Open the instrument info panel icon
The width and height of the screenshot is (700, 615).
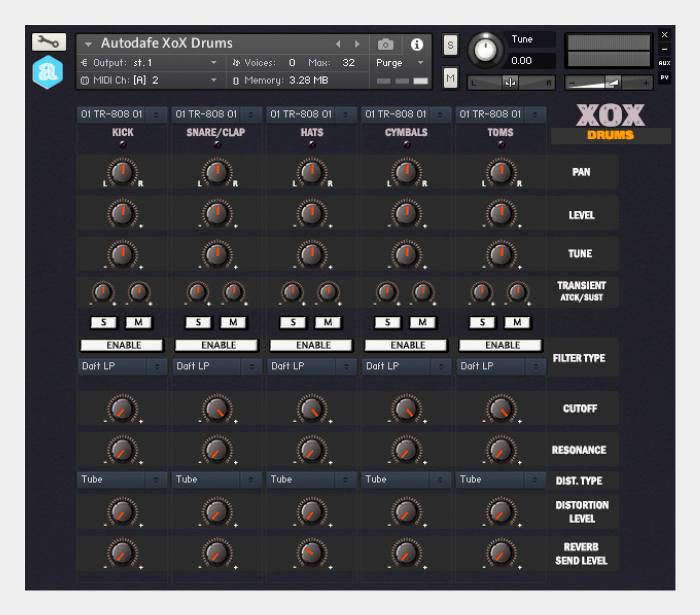[x=418, y=44]
